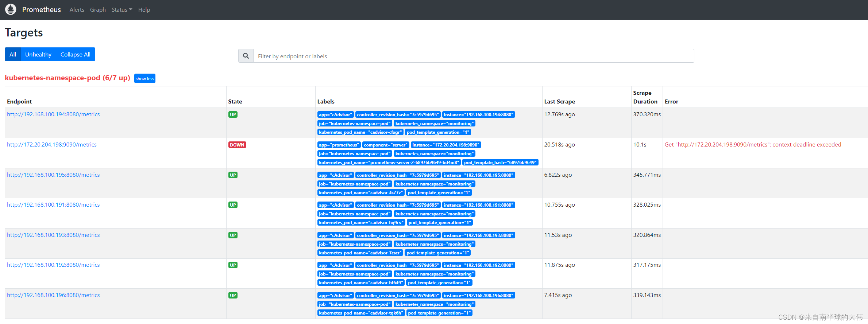Click the kubernetes_pod_name="cadvisor-hg9cv" label

(x=361, y=223)
